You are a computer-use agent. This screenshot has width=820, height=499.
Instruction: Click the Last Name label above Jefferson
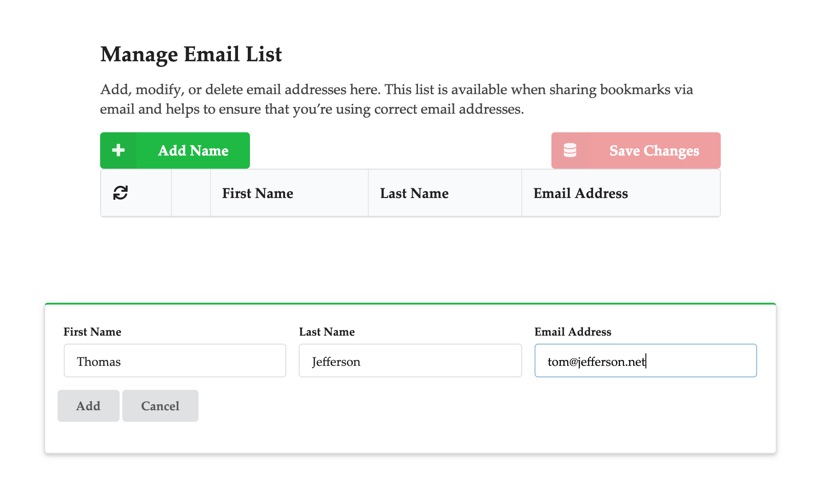click(327, 332)
